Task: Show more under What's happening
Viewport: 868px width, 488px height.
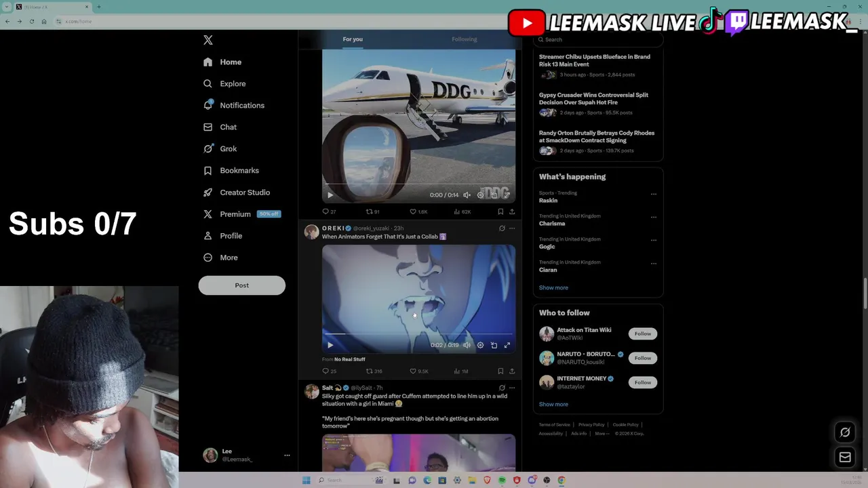Action: (x=553, y=287)
